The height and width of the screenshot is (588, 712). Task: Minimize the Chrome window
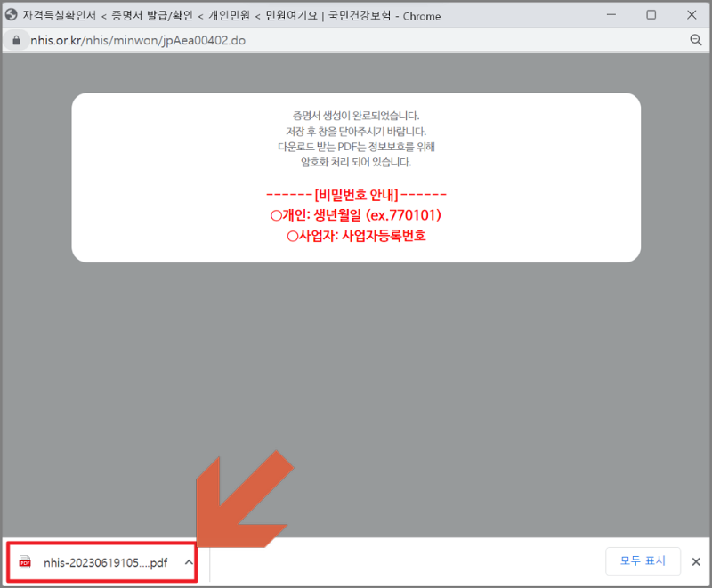pos(611,15)
